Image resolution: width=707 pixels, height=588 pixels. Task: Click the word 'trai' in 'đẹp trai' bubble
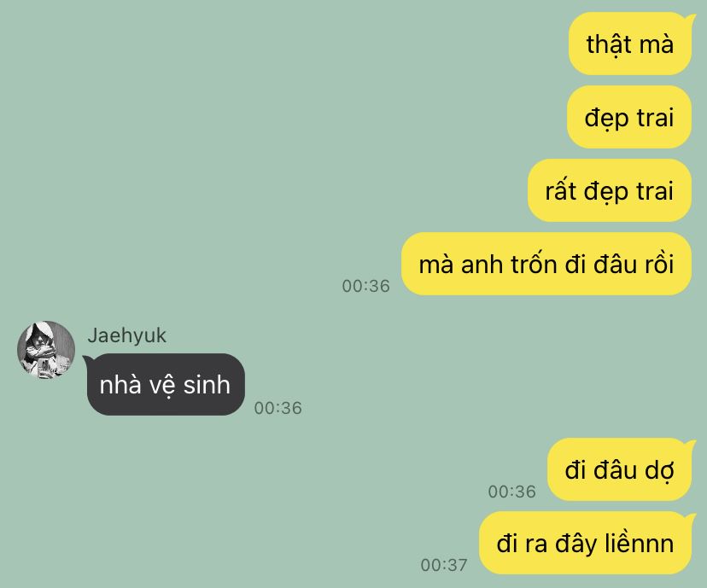pos(655,118)
